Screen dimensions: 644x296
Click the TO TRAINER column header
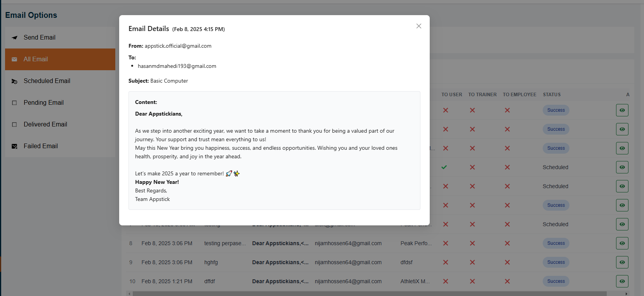tap(482, 95)
